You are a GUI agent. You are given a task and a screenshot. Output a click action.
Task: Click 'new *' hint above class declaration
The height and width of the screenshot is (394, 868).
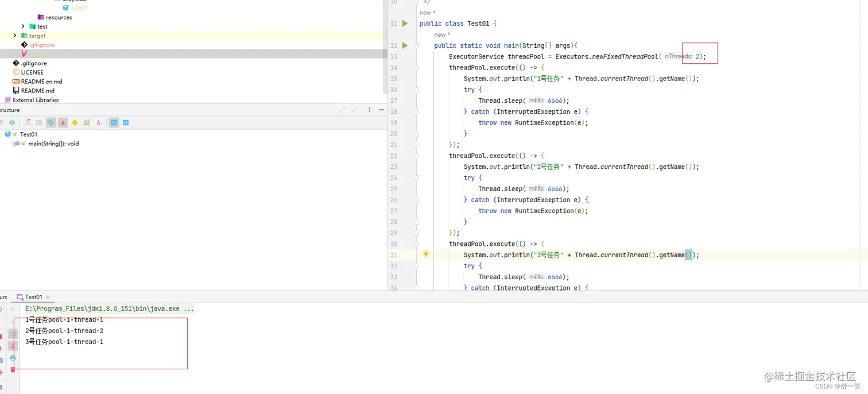tap(428, 13)
